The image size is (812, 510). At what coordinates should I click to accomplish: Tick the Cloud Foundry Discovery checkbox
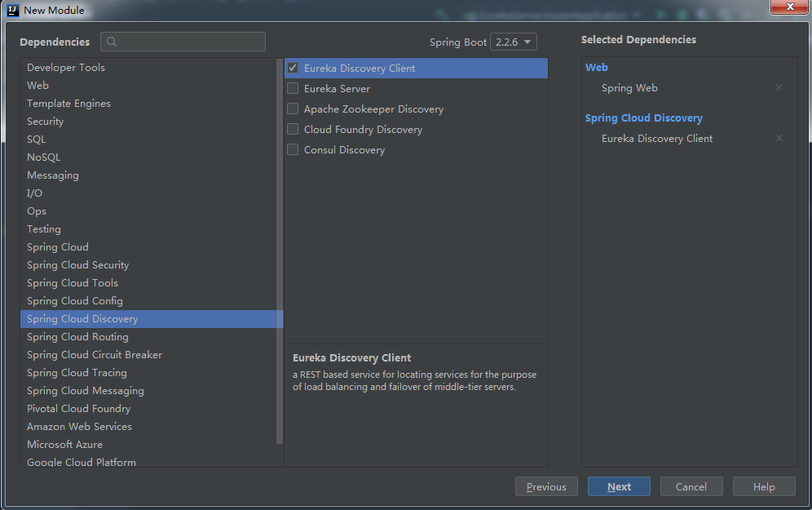coord(293,129)
